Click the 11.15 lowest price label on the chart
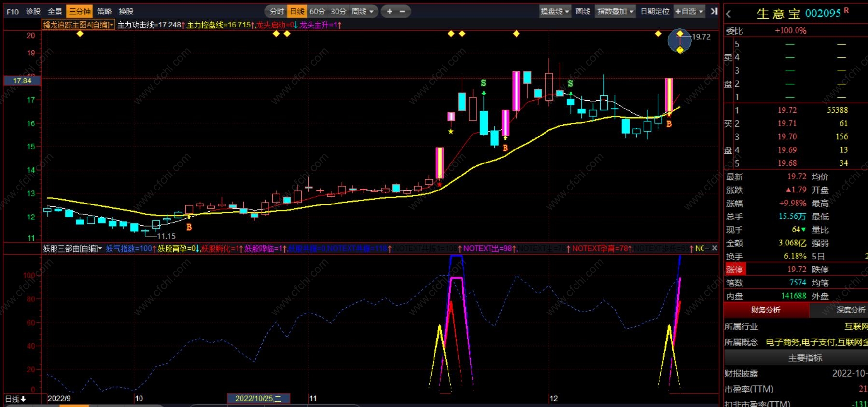Viewport: 868px width, 407px height. point(166,236)
